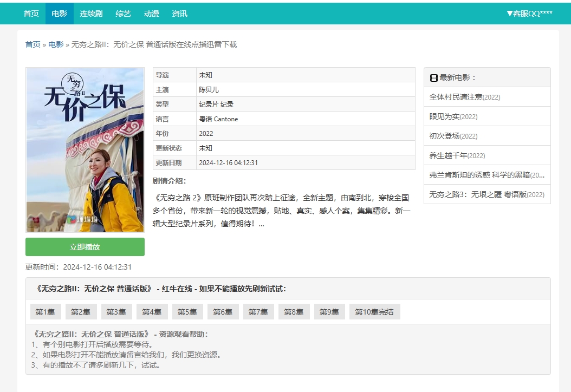Click the 更新时间 text under the play button

79,267
